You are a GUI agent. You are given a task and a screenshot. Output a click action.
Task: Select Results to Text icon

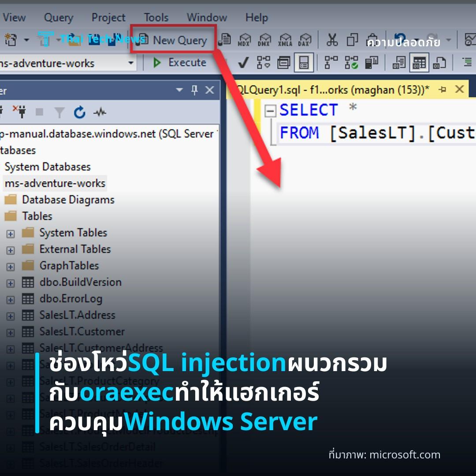tap(399, 63)
